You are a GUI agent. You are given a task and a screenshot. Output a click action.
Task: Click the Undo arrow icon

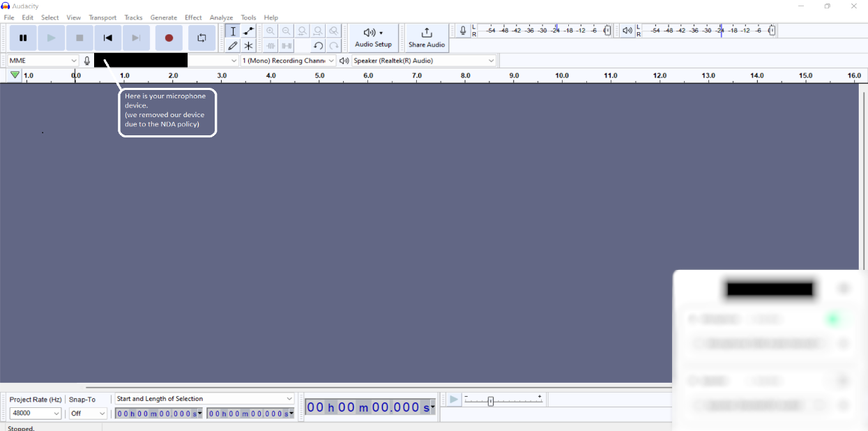coord(318,46)
